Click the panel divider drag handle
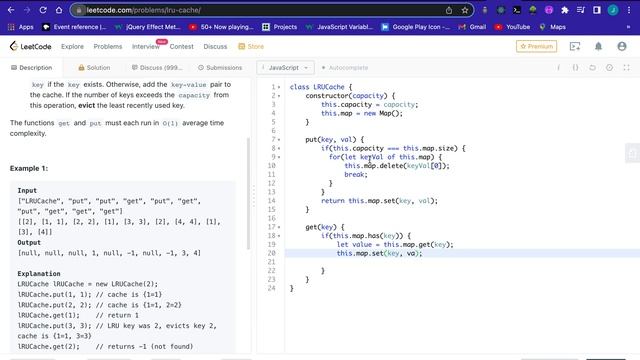Screen dimensions: 640x360 [254, 196]
